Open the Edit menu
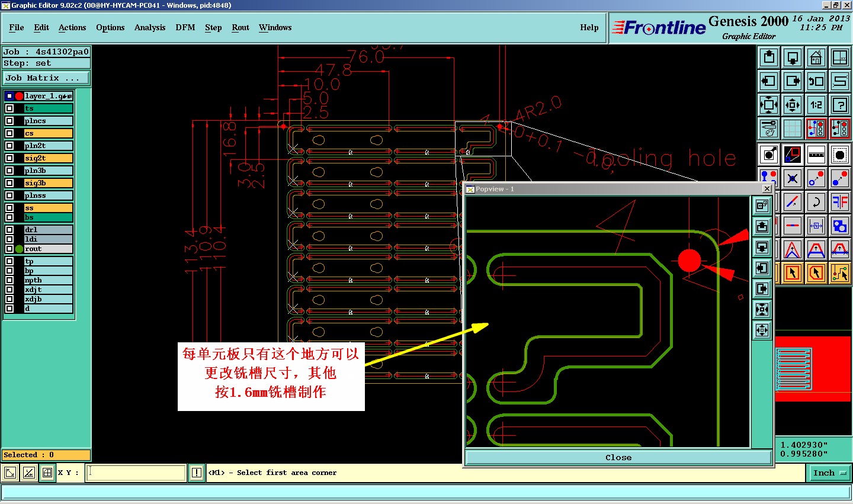Image resolution: width=853 pixels, height=504 pixels. point(41,27)
